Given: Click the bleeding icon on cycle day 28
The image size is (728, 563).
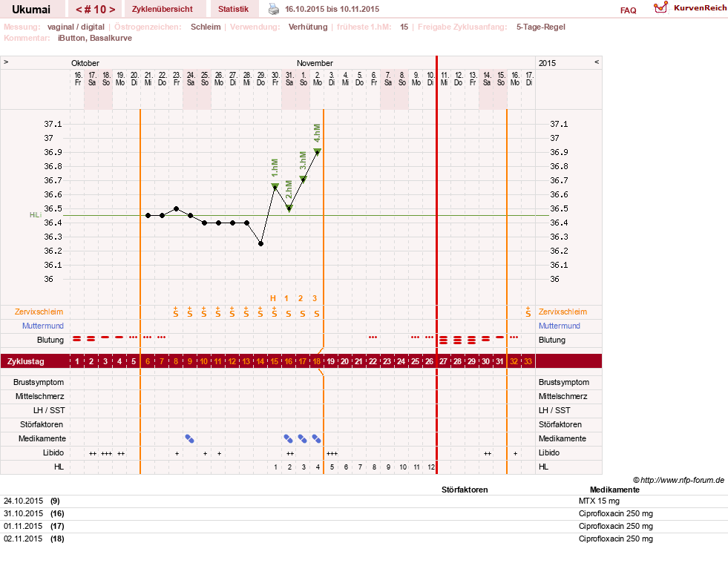Looking at the screenshot, I should [x=457, y=340].
